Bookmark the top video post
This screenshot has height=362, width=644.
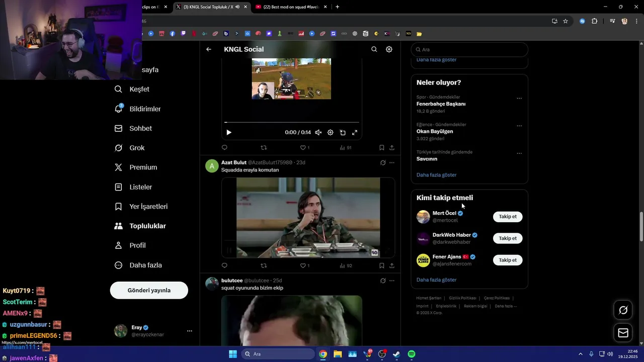pos(381,148)
